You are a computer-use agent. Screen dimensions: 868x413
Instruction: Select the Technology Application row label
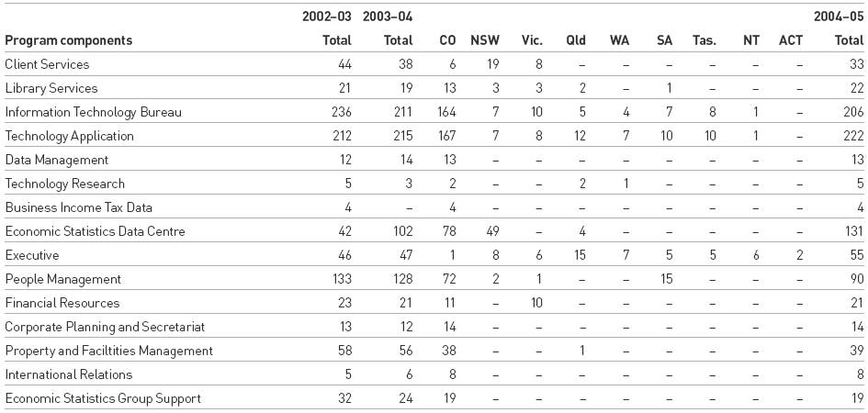click(x=70, y=136)
